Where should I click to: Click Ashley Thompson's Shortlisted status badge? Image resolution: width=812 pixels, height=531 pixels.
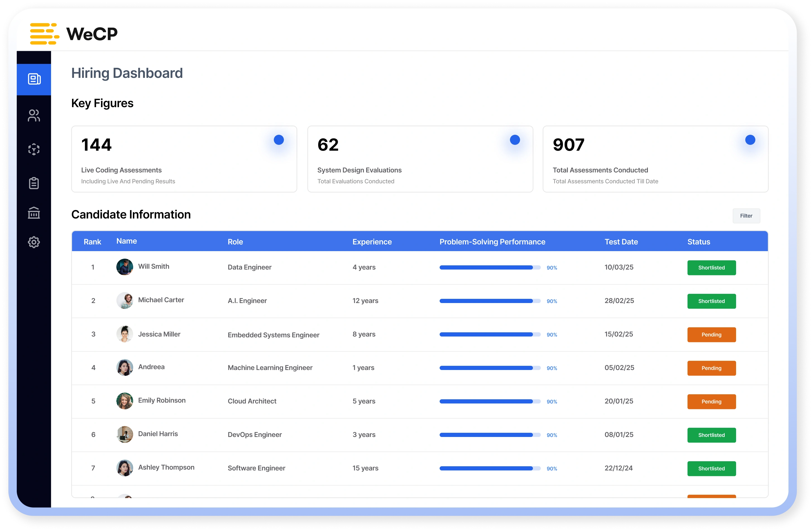click(711, 468)
